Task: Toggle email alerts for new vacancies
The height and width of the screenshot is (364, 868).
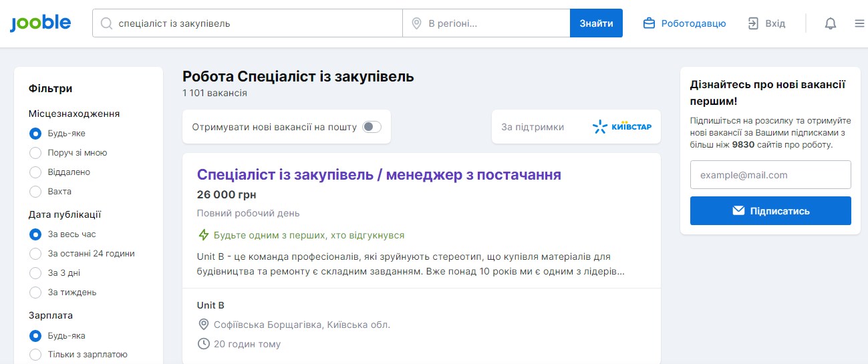Action: tap(372, 127)
